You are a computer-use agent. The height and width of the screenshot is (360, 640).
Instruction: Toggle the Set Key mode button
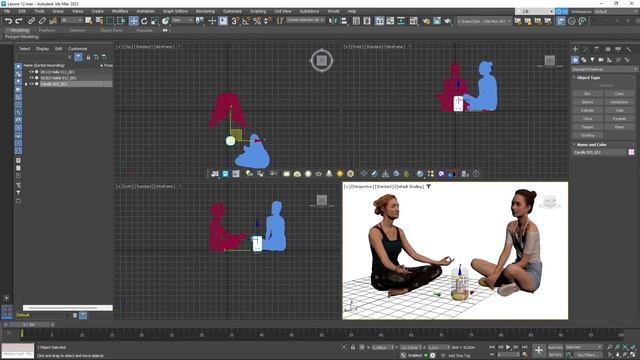click(x=555, y=355)
